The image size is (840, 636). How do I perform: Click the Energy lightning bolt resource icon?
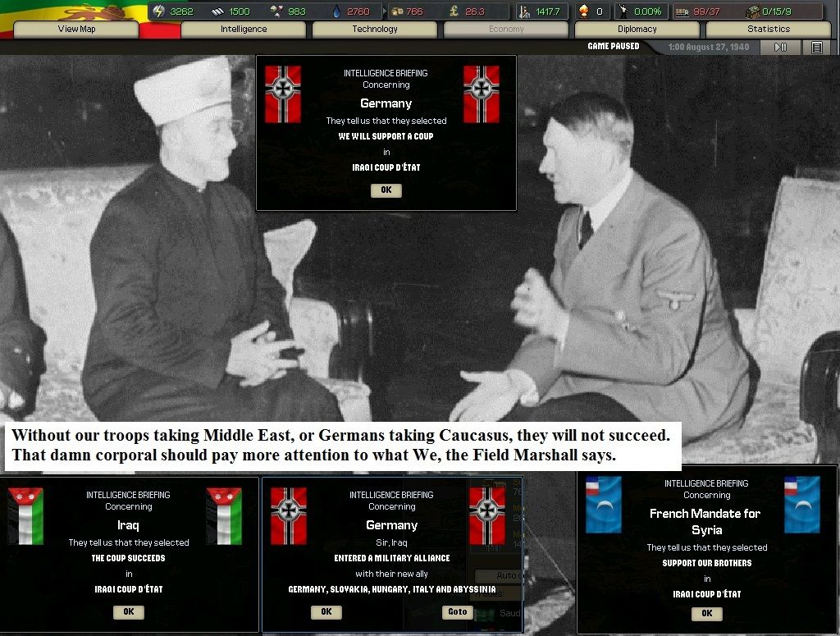(x=159, y=11)
